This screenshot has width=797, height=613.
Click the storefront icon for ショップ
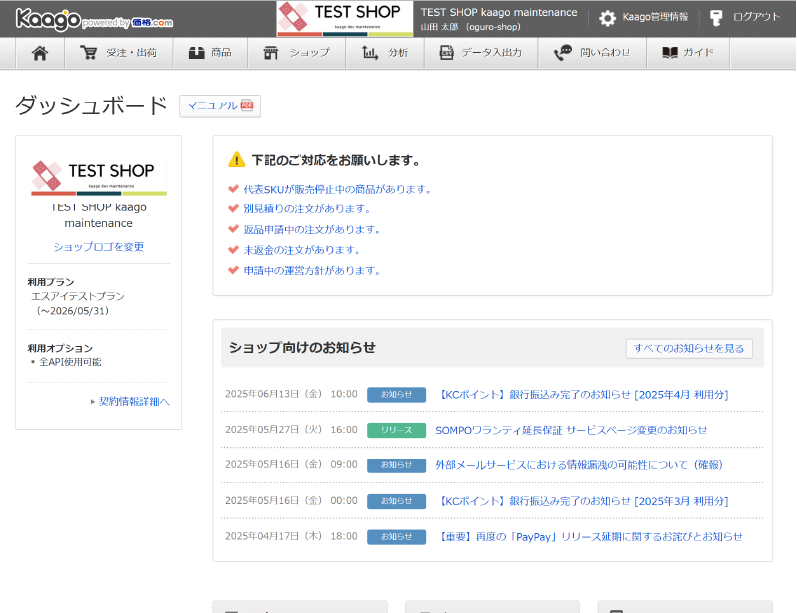tap(271, 52)
